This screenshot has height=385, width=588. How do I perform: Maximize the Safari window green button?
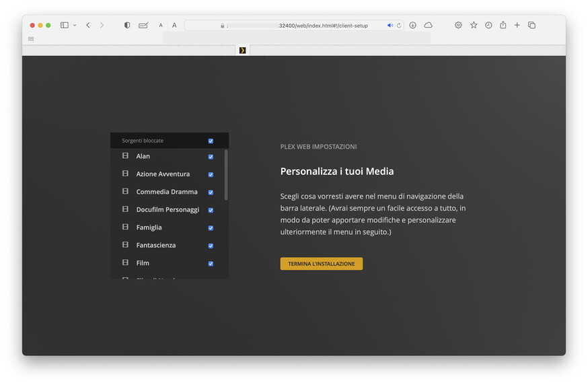[48, 25]
